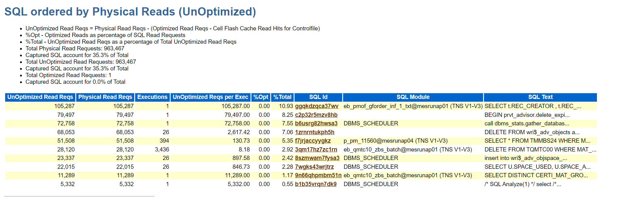This screenshot has height=197, width=644.
Task: Click the UnOptimized Read Reqs column header
Action: [40, 97]
